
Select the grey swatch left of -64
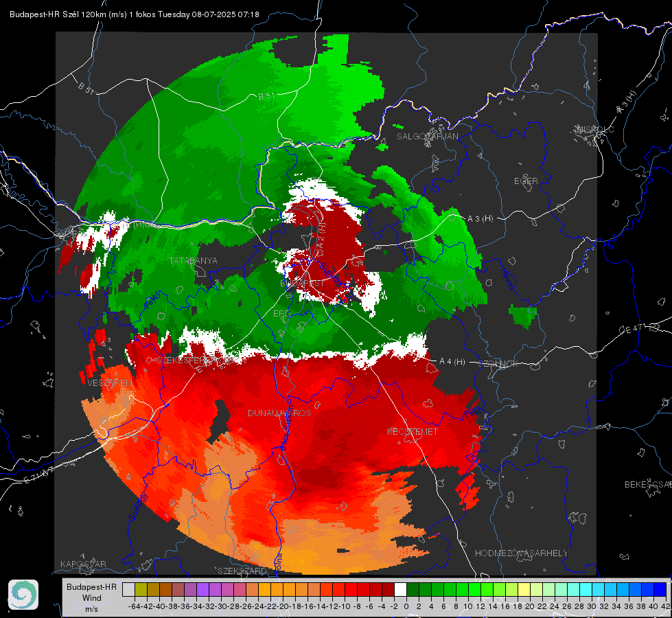coord(128,589)
